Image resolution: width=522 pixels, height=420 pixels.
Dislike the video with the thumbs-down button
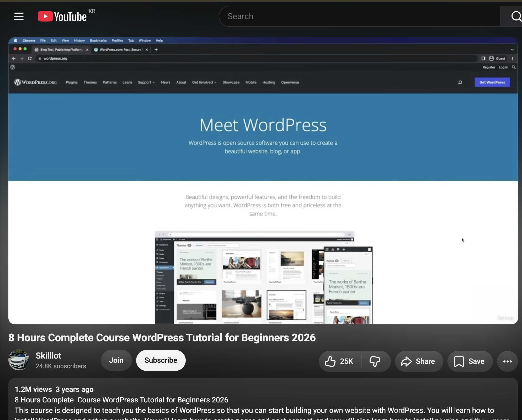[x=375, y=361]
